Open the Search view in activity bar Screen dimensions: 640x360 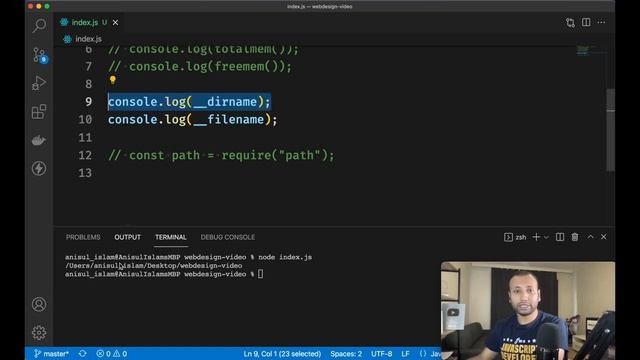pos(39,26)
